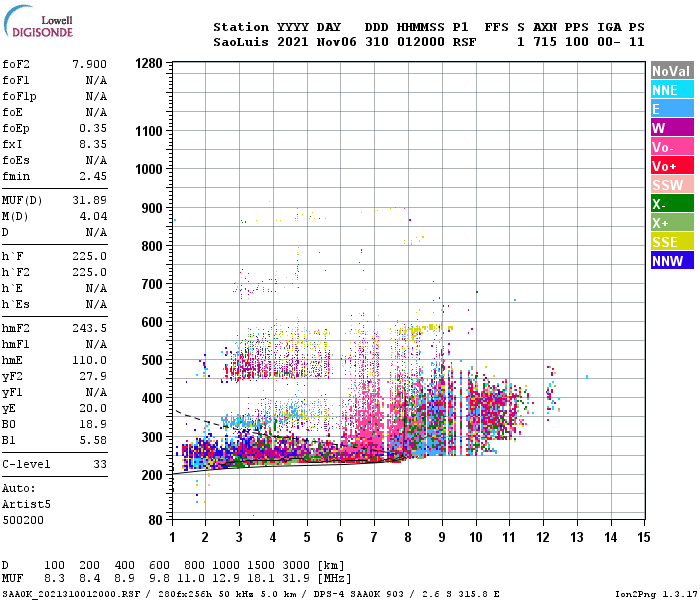Select the X- dark green legend swatch

point(672,204)
